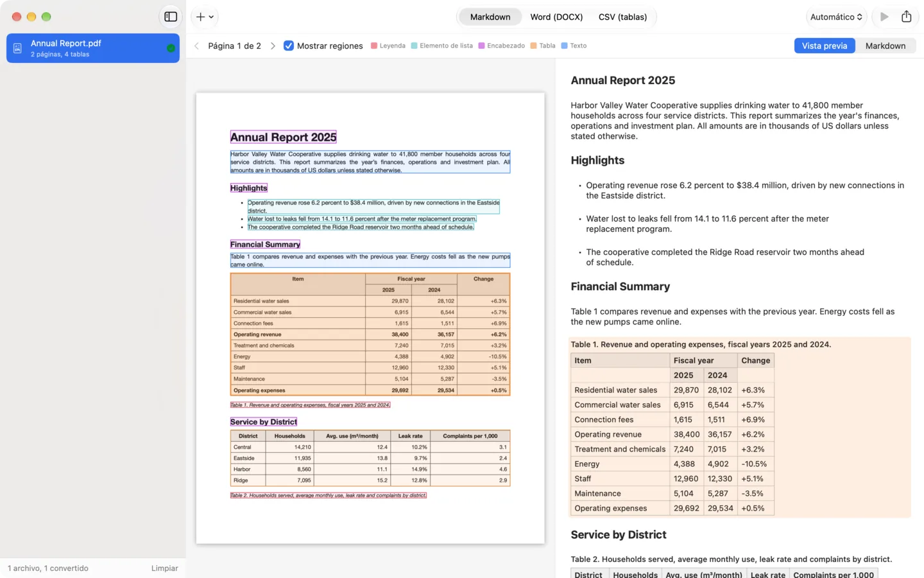Toggle the sidebar panel icon
The image size is (924, 578).
click(x=171, y=17)
